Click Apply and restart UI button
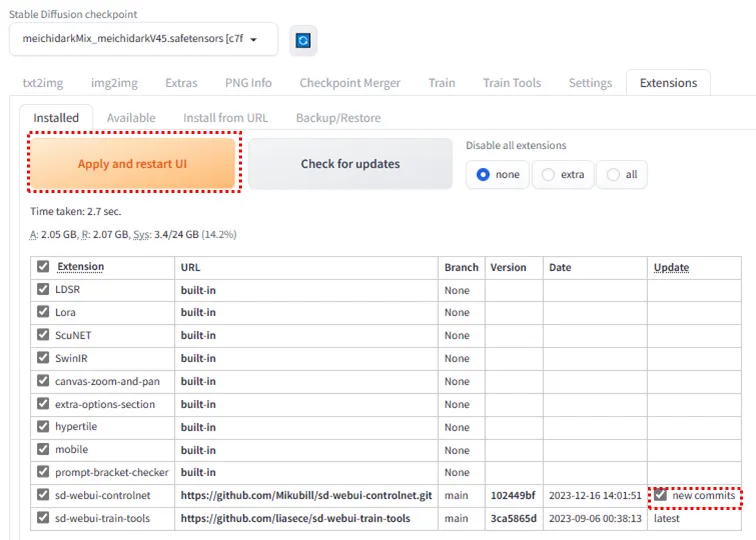Viewport: 756px width, 540px height. [x=133, y=163]
